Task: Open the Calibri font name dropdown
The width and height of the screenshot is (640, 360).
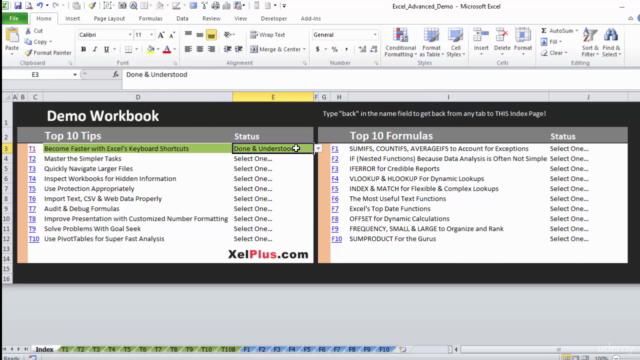Action: point(130,35)
